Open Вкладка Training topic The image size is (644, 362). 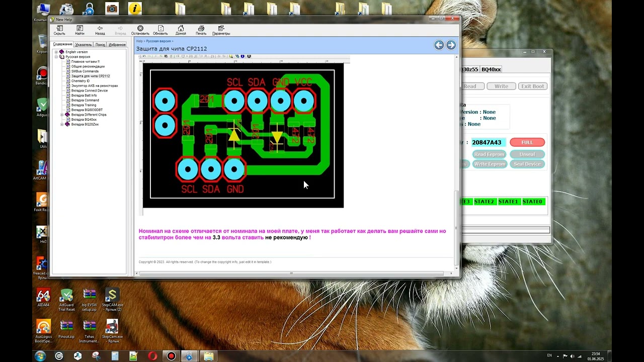(84, 105)
